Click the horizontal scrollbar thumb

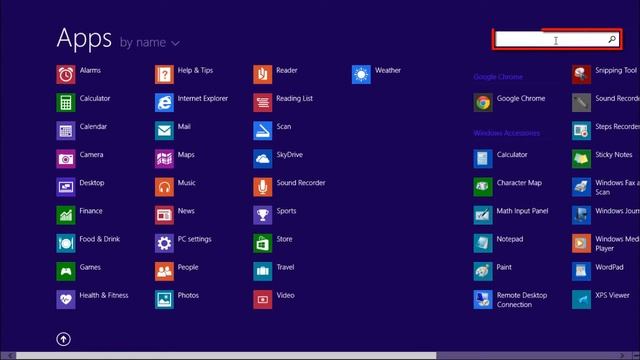pos(226,356)
